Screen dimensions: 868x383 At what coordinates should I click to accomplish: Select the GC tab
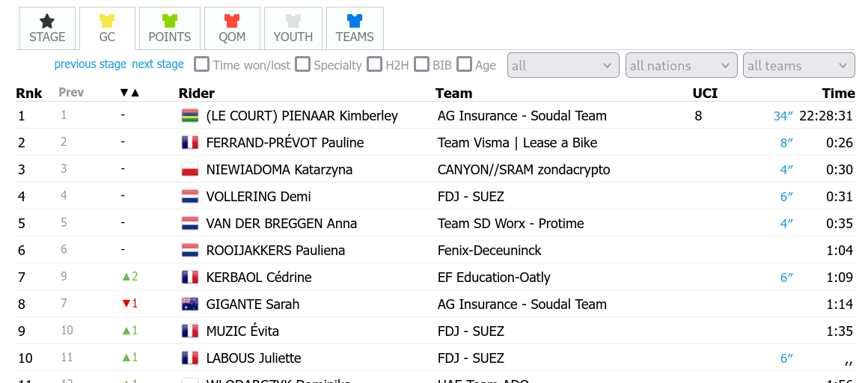click(x=107, y=28)
